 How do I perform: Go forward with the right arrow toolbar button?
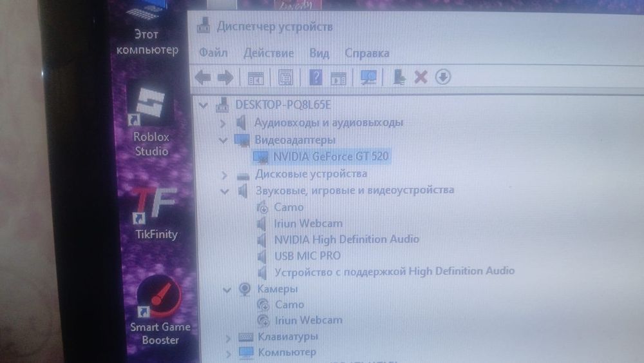click(x=225, y=77)
